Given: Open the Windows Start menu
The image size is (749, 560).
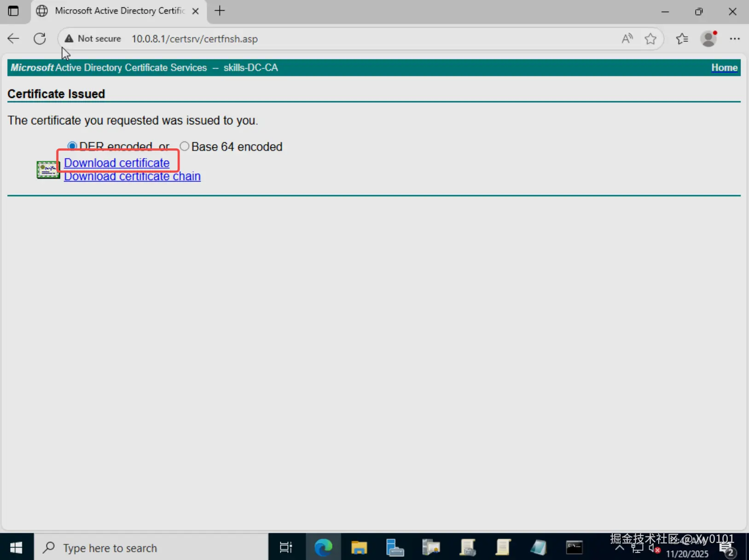Looking at the screenshot, I should tap(17, 547).
